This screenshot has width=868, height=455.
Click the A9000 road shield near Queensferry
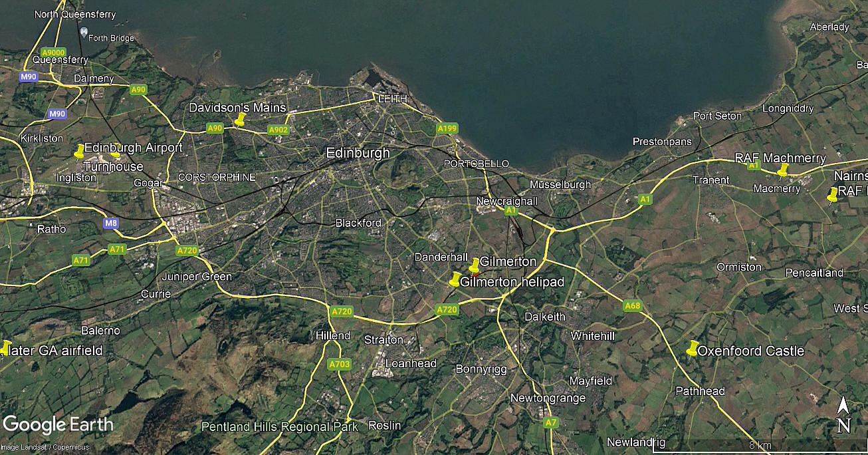coord(53,53)
